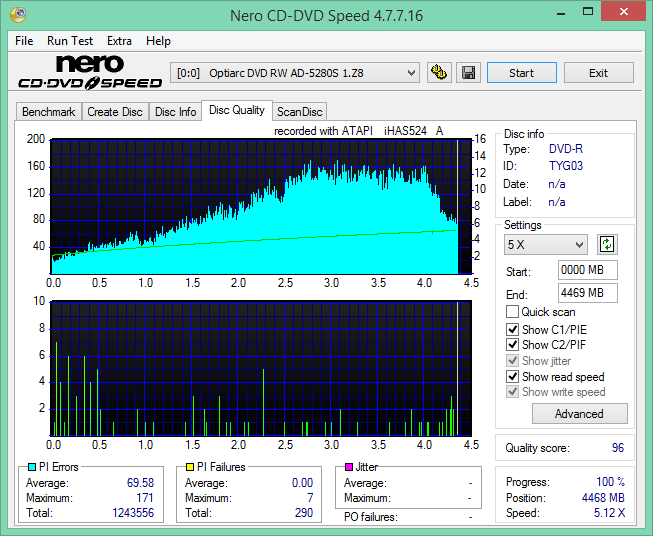Viewport: 653px width, 536px height.
Task: Minimize the Nero window
Action: click(x=561, y=12)
